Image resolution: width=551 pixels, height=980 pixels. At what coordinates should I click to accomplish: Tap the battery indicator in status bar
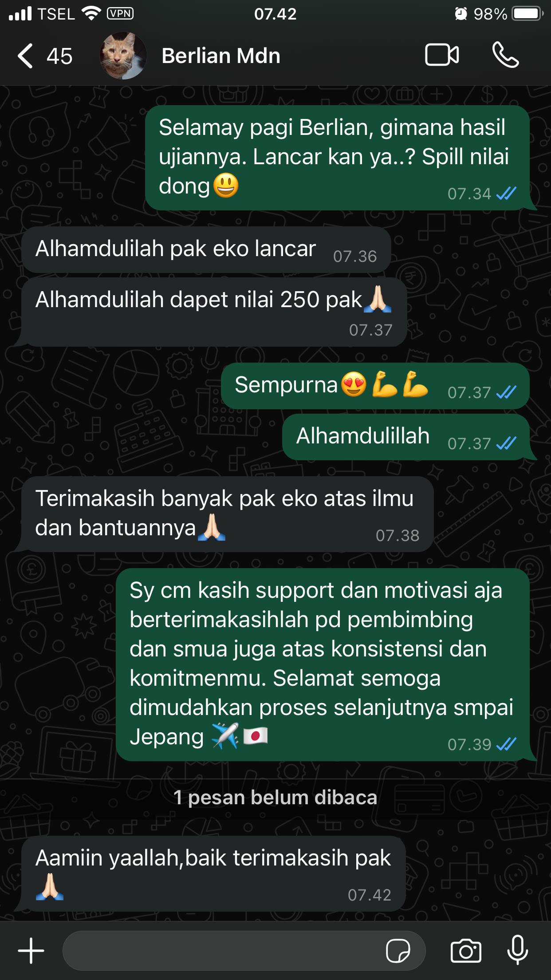coord(527,14)
